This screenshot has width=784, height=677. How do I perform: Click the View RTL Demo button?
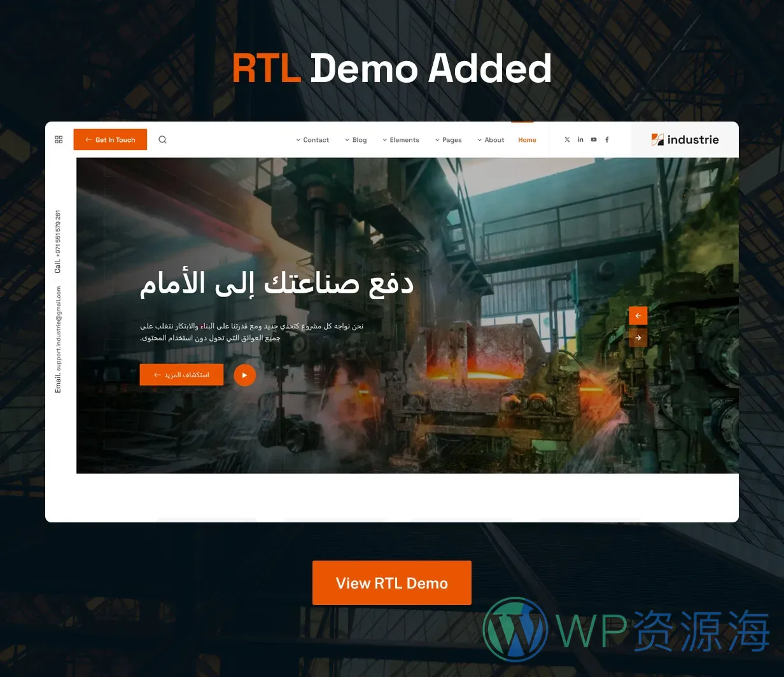tap(391, 583)
